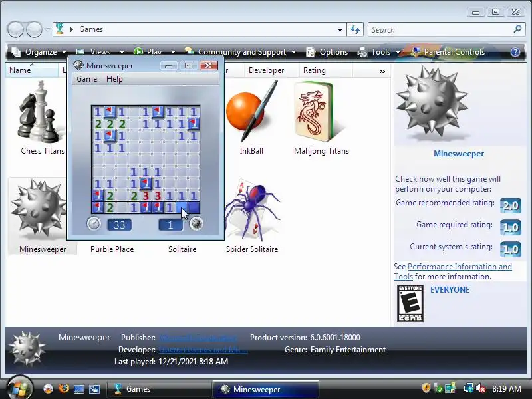Select the InkBall game icon

tap(252, 111)
